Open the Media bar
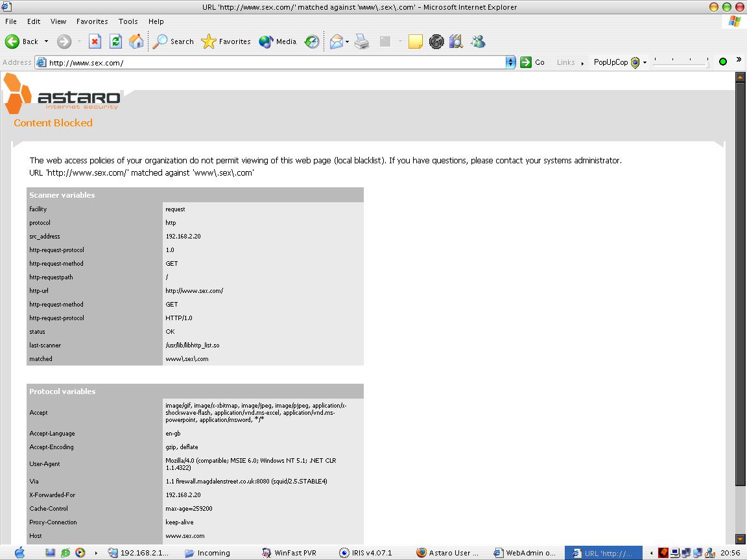 pos(278,41)
